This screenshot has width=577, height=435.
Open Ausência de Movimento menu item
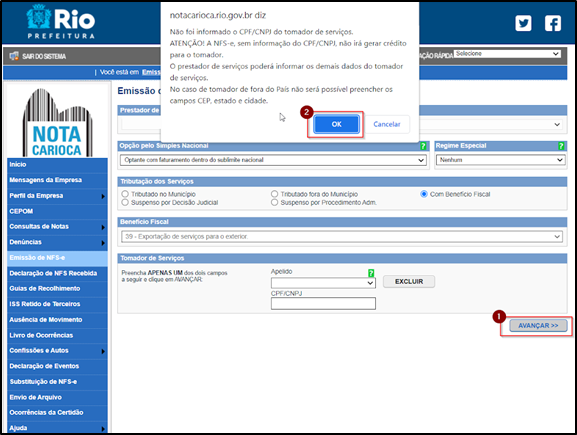57,320
